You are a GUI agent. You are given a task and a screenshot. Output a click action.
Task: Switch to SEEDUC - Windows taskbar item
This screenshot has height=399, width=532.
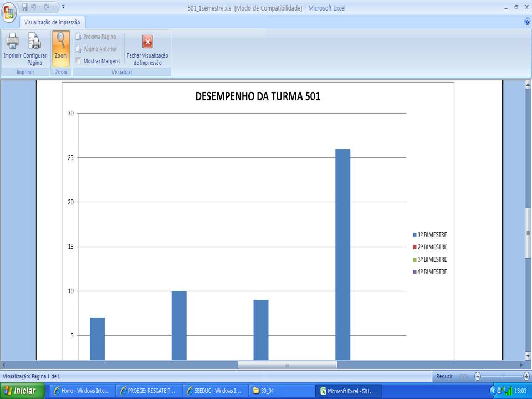(x=215, y=391)
